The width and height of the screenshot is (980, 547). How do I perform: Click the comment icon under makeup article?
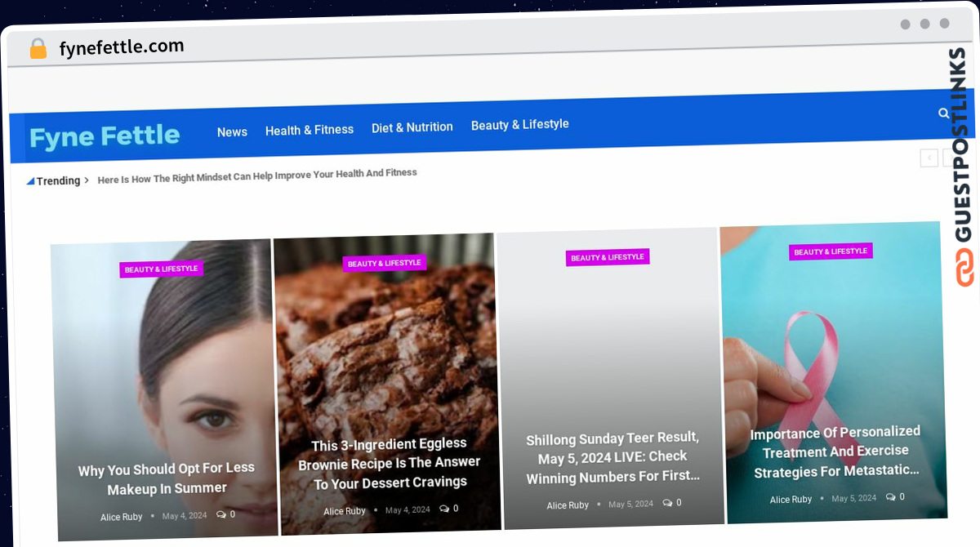[221, 514]
